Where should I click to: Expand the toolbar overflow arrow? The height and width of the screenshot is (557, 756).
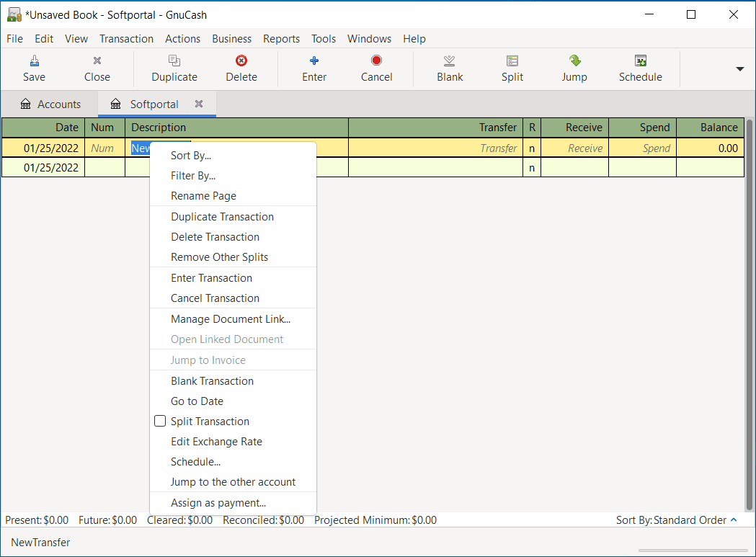pyautogui.click(x=740, y=69)
